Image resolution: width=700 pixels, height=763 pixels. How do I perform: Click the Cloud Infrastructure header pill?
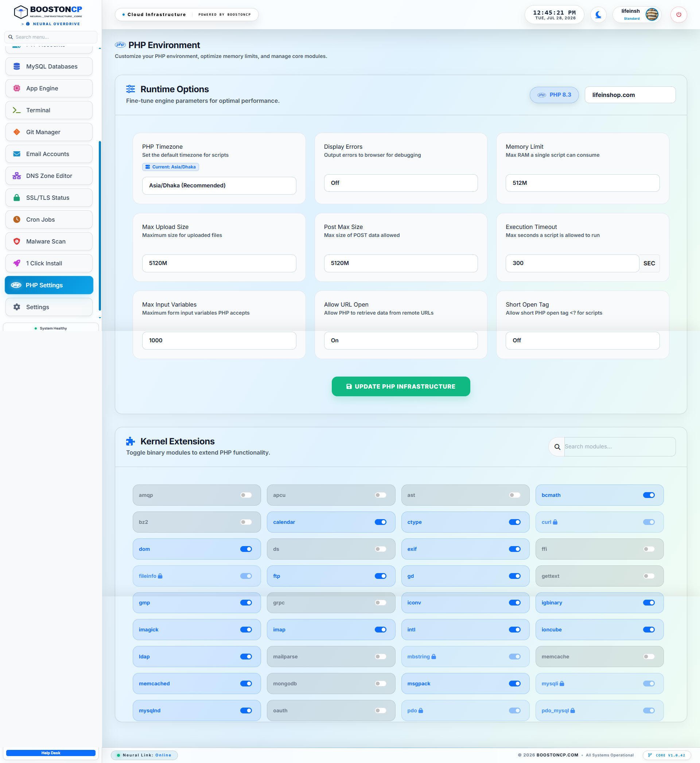(186, 14)
